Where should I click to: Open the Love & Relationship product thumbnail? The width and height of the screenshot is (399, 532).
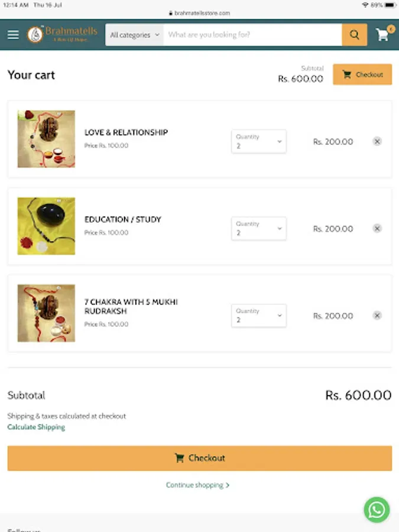46,139
